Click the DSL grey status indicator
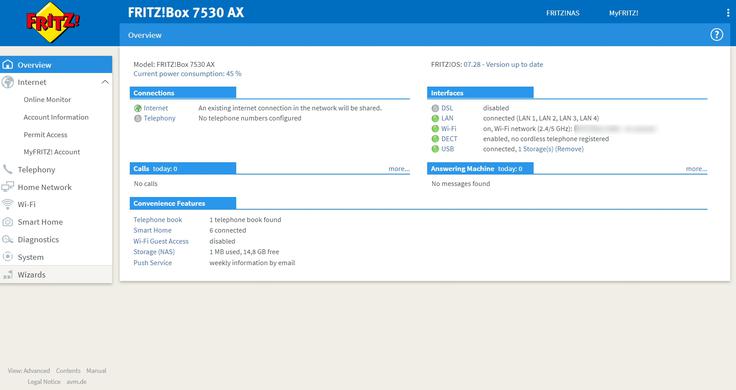 (435, 108)
